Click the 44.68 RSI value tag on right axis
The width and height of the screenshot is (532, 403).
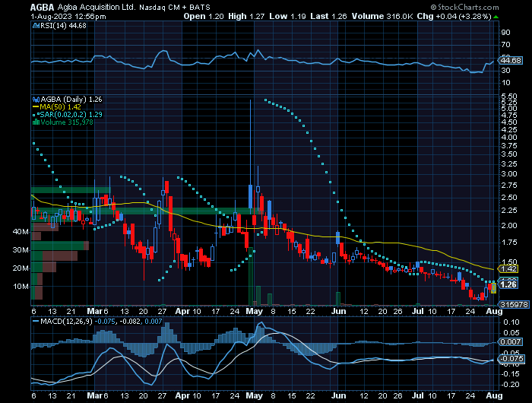point(510,61)
